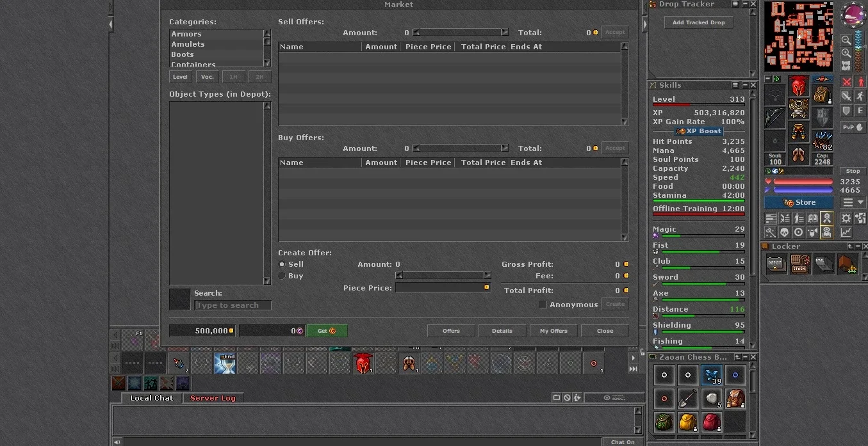Select Amulets in the Categories list
868x446 pixels.
coord(188,44)
